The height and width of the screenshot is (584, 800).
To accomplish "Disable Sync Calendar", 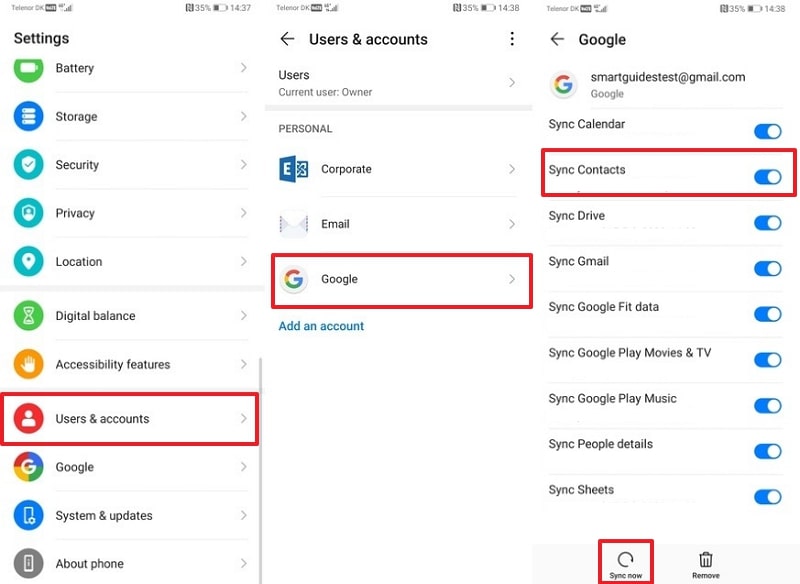I will [767, 131].
